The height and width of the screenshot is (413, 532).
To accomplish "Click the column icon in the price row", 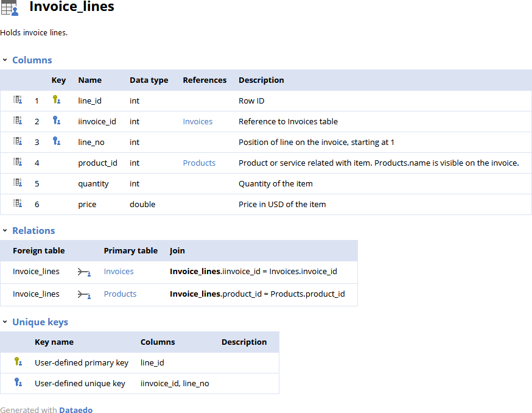I will click(x=18, y=203).
